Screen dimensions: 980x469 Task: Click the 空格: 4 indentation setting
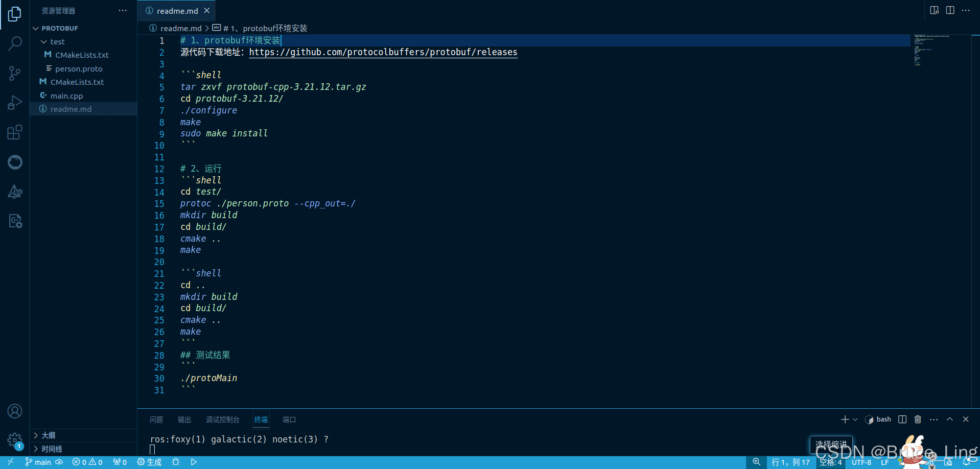point(831,462)
